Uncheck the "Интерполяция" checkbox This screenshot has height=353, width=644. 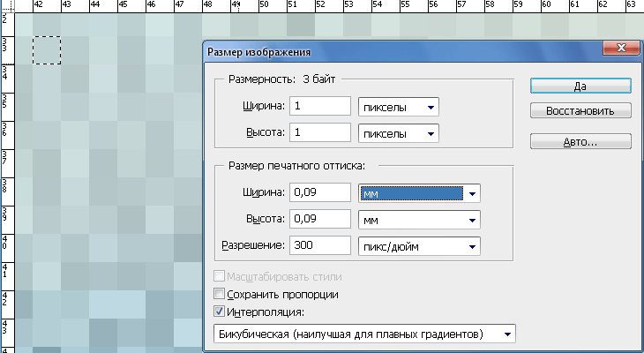[x=220, y=311]
